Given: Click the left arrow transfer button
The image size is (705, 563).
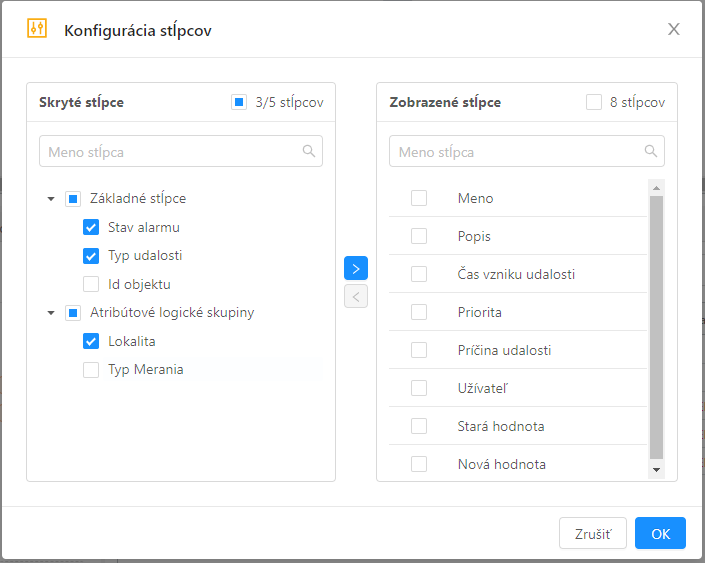Looking at the screenshot, I should click(x=356, y=296).
